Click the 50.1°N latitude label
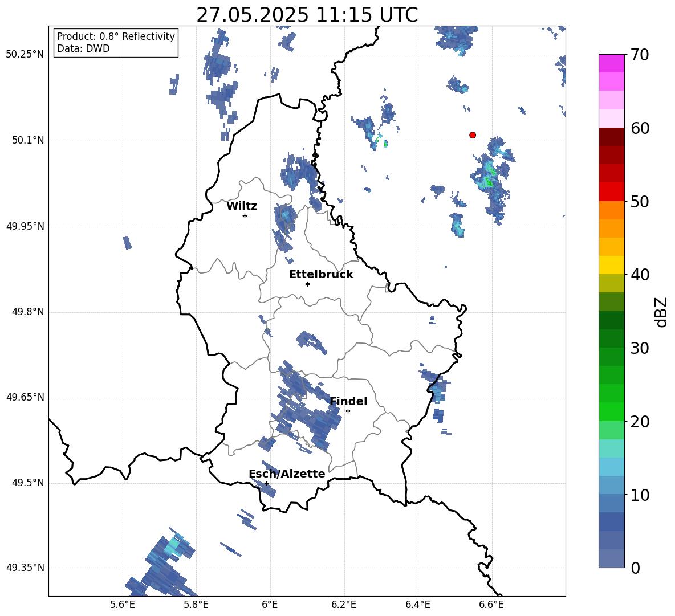This screenshot has width=675, height=616. [x=28, y=141]
